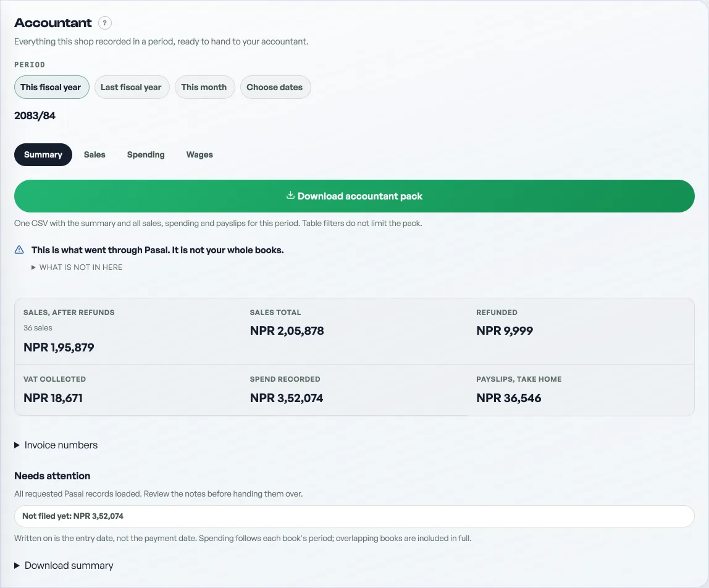
Task: Select the Last fiscal year period
Action: coord(132,87)
